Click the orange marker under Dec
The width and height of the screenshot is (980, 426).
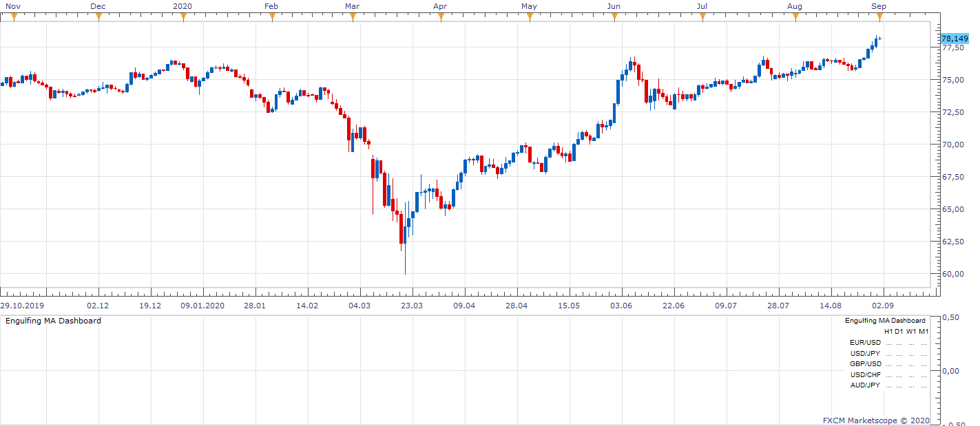click(98, 17)
